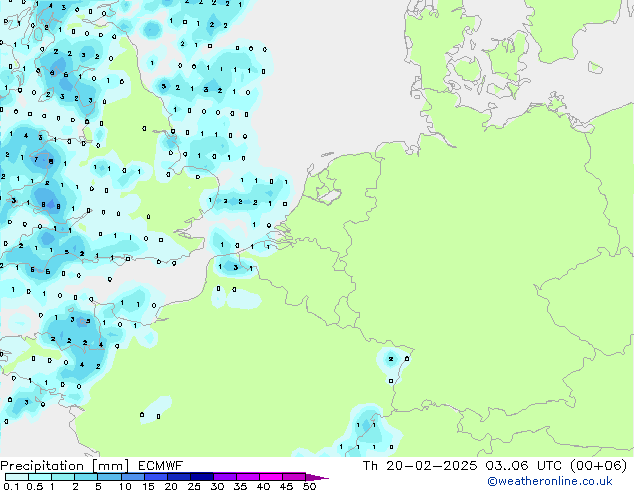Click the legend value '0.5'

(x=35, y=486)
